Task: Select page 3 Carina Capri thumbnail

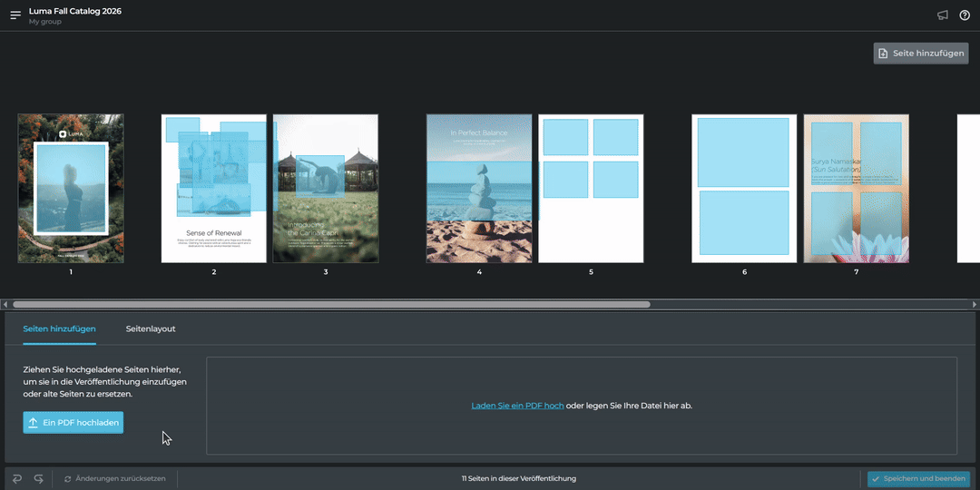Action: coord(326,188)
